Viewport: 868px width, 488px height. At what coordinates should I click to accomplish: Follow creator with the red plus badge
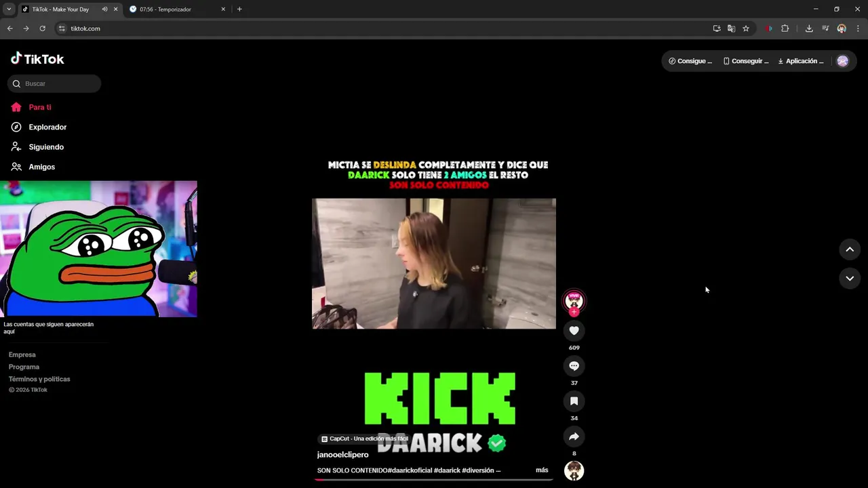click(574, 312)
